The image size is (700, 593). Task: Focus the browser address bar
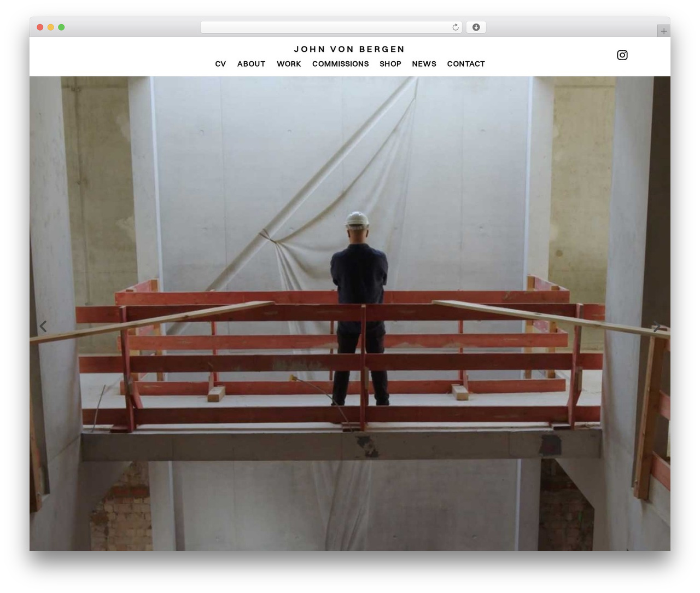(x=331, y=27)
